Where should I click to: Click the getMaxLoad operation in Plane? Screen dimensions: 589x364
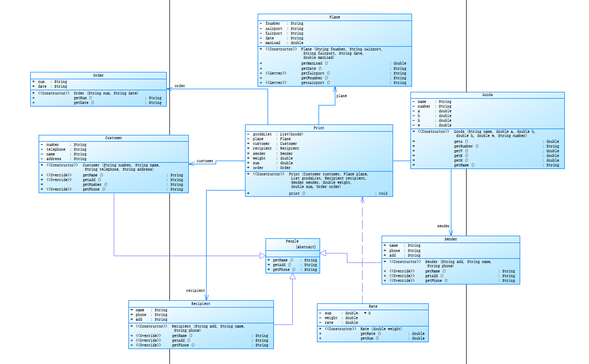[x=311, y=63]
